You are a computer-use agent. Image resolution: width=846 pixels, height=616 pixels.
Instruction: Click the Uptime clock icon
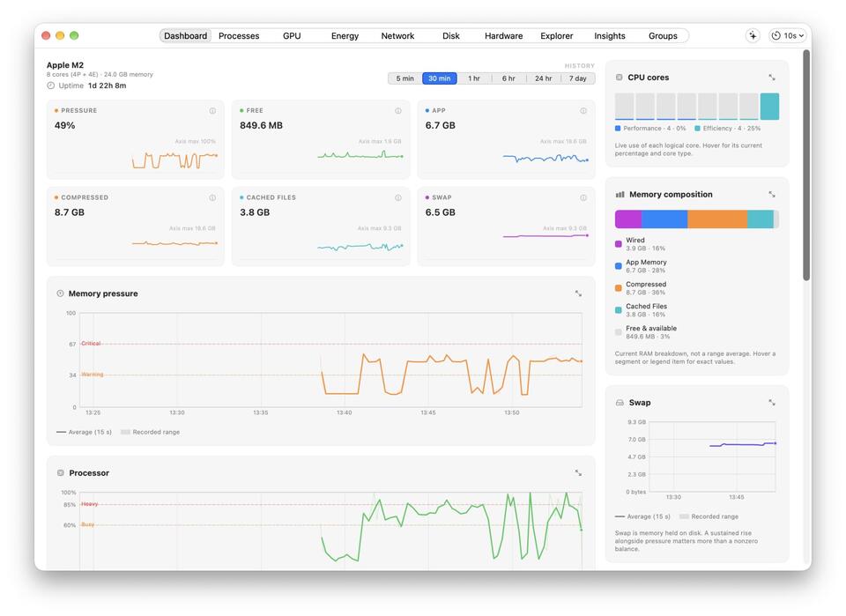51,85
